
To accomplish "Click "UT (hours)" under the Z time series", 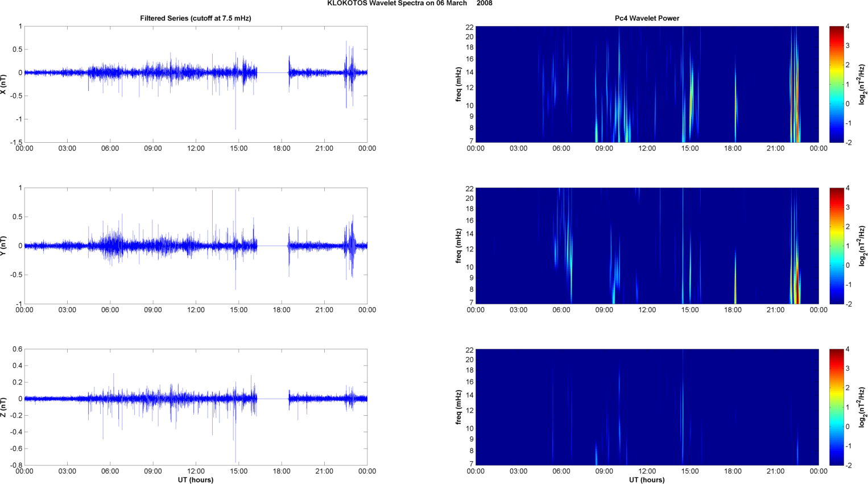I will click(196, 480).
